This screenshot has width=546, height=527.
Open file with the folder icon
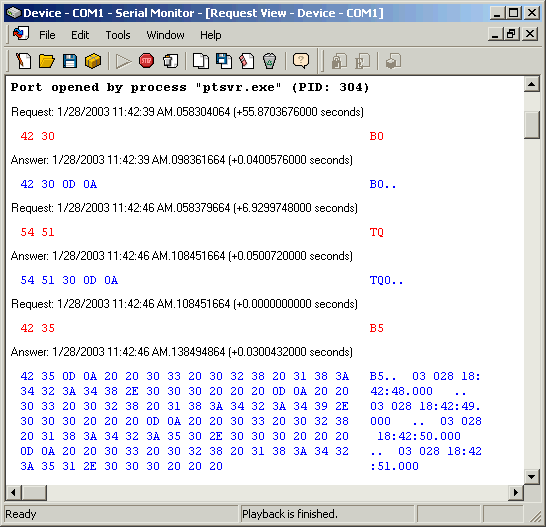pyautogui.click(x=47, y=61)
